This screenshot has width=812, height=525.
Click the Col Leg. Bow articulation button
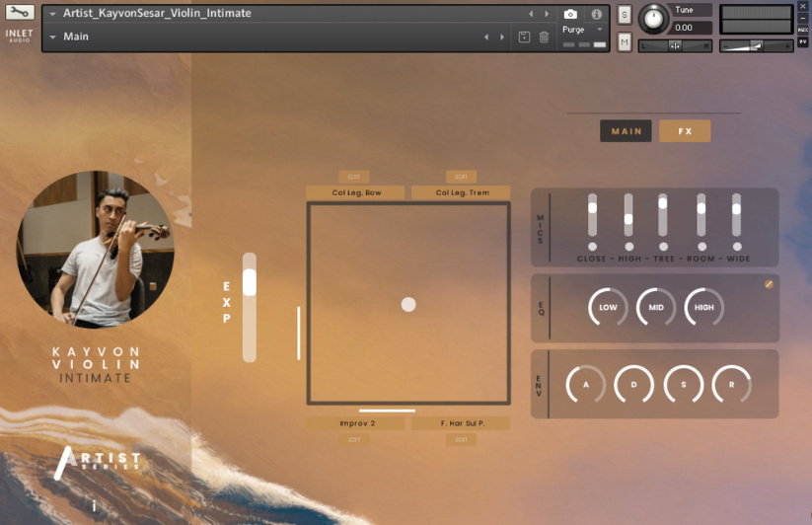point(356,192)
